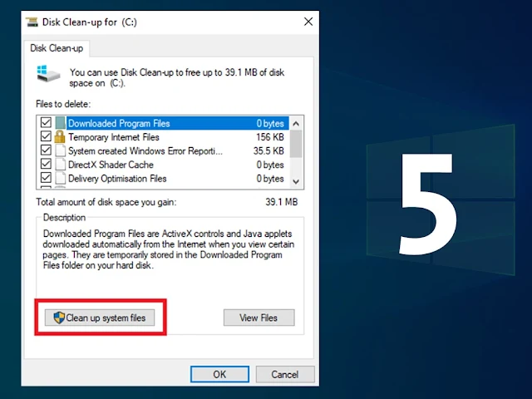Toggle the DirectX Shader Cache checkbox
This screenshot has height=399, width=532.
point(46,164)
